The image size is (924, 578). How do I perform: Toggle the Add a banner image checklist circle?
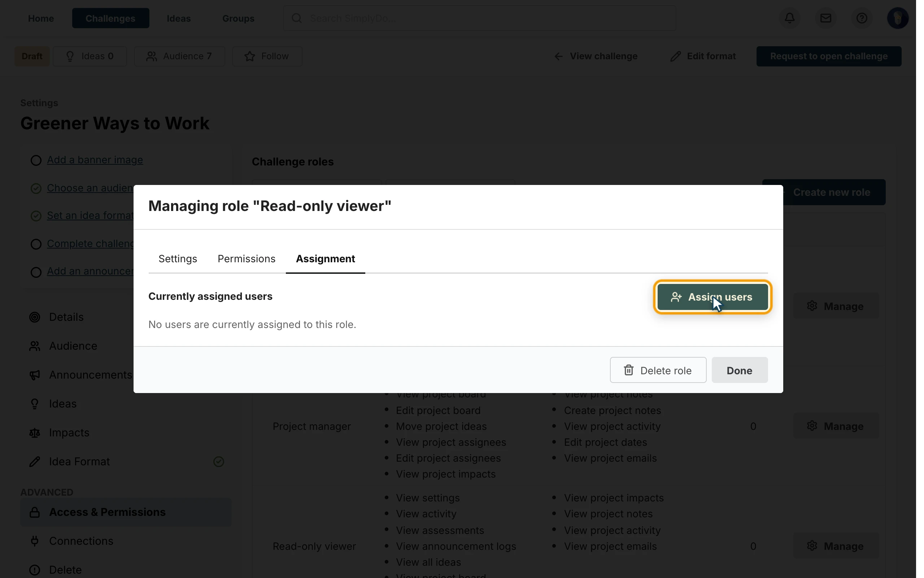36,160
